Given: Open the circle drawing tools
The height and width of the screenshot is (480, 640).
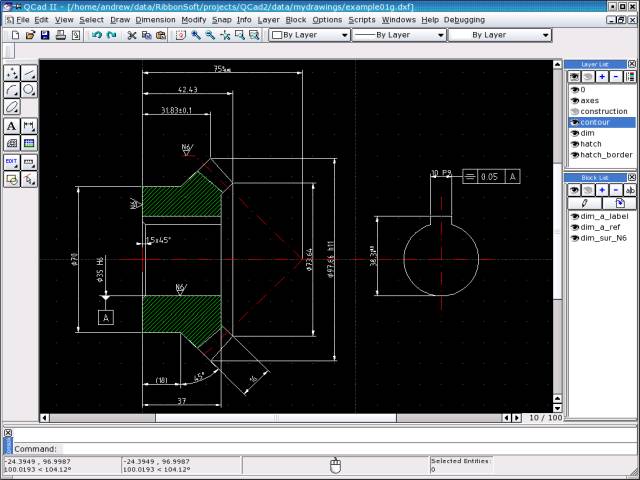Looking at the screenshot, I should click(29, 90).
